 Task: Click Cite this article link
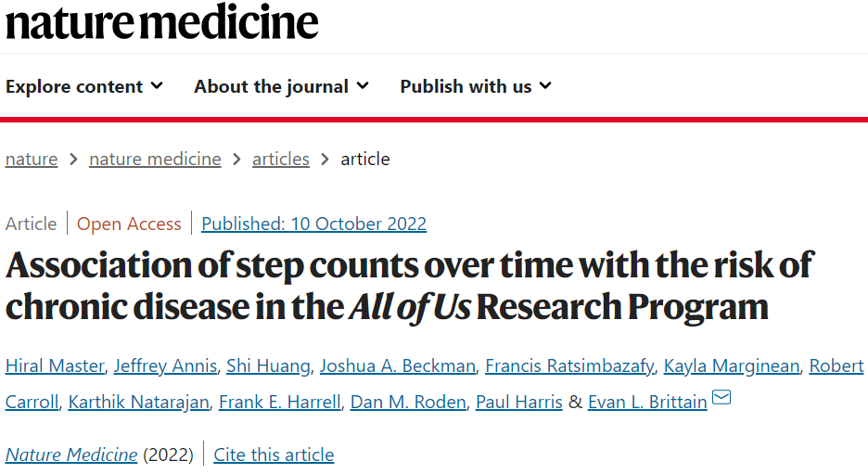point(274,455)
